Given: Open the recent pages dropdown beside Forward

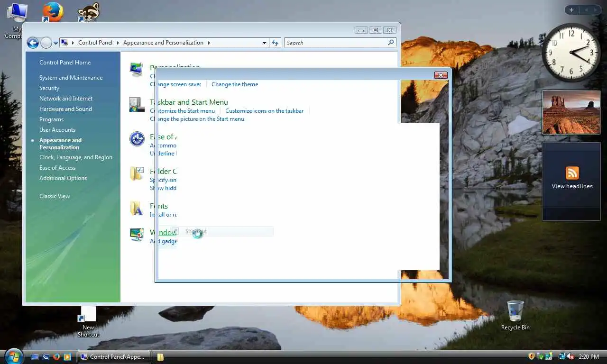Looking at the screenshot, I should coord(55,43).
